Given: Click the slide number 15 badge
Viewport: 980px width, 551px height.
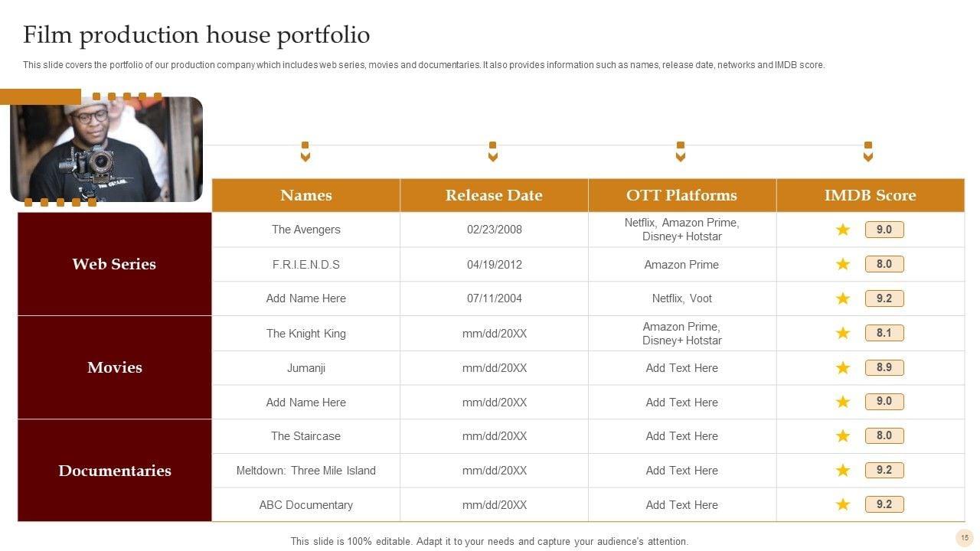Looking at the screenshot, I should (x=965, y=537).
